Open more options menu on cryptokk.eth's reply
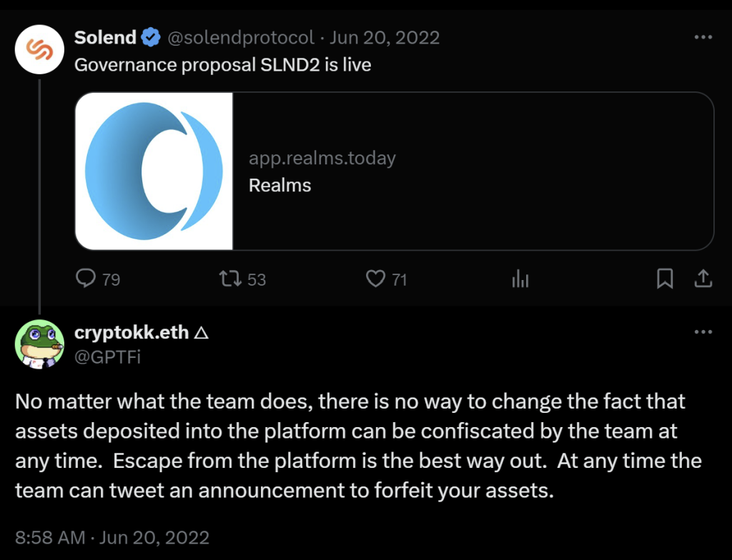Screen dimensions: 732x560 703,332
